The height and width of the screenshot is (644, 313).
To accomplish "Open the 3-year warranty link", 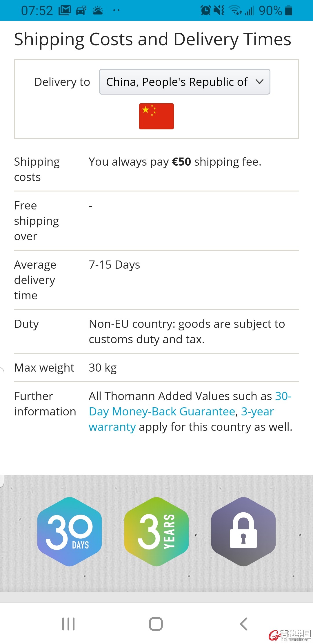I will point(181,419).
